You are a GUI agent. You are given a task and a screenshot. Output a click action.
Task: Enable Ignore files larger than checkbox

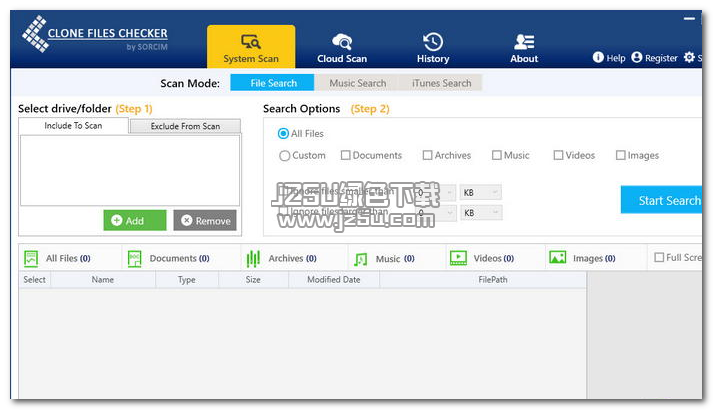pos(284,211)
